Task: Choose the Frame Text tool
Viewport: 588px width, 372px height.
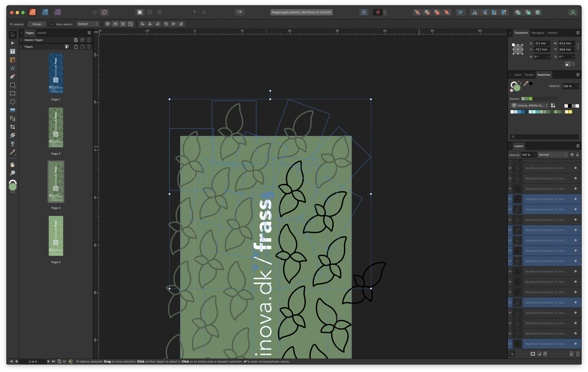Action: (x=12, y=51)
